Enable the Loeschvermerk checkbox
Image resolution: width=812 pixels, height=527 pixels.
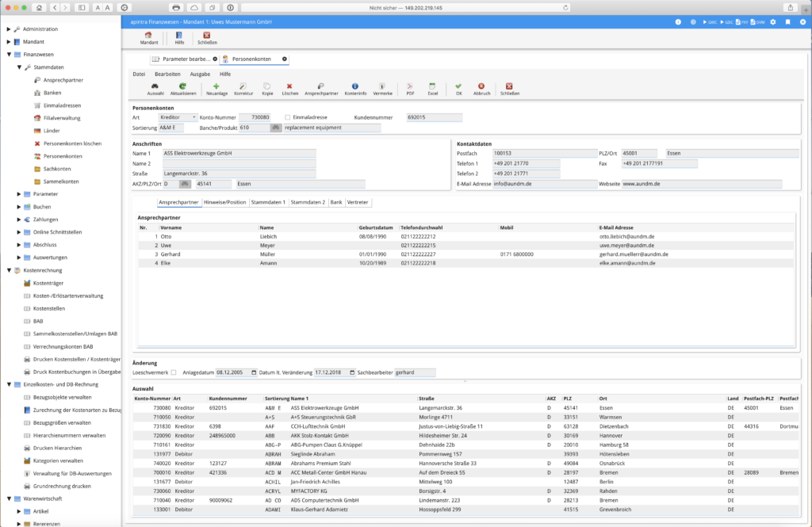coord(174,372)
